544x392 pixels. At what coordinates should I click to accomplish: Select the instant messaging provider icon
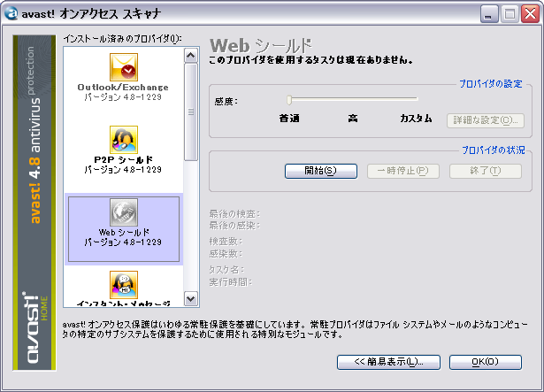(124, 285)
